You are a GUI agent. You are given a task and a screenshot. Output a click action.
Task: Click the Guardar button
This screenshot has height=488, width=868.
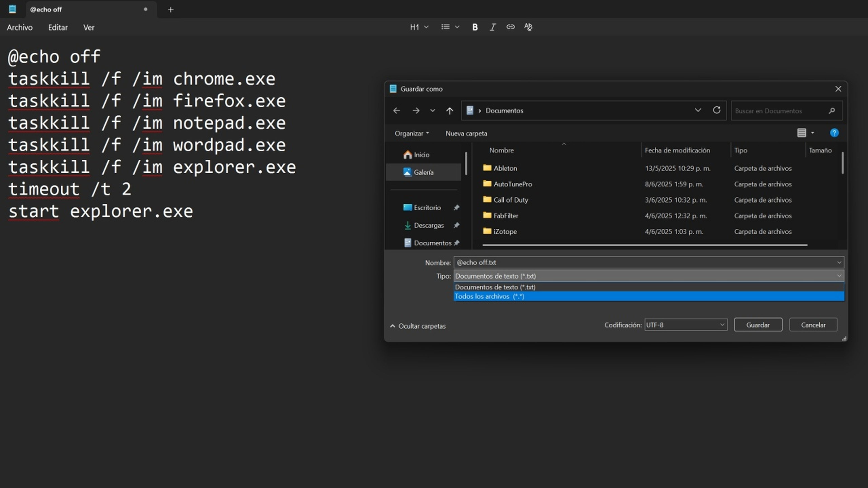[x=758, y=325]
